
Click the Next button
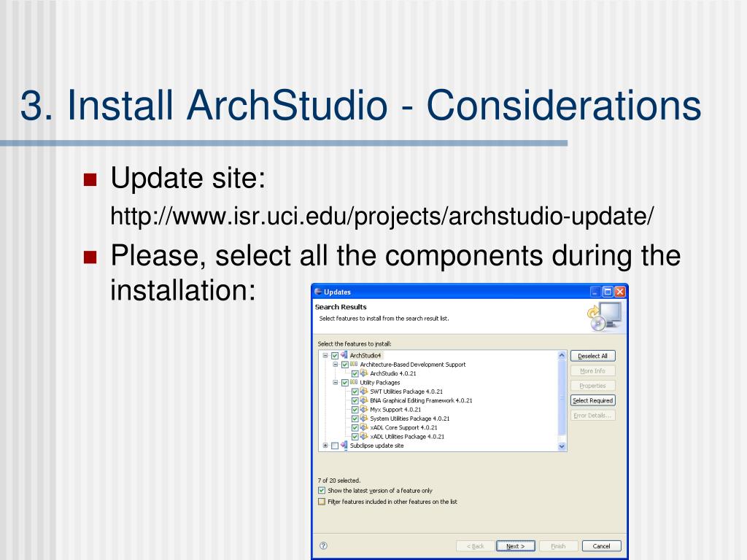pos(516,546)
